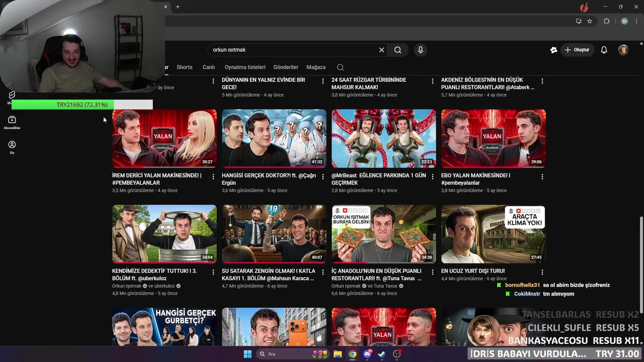The width and height of the screenshot is (644, 362).
Task: Open options for İREM DERİCİ YALAN MAKİNESİNDE video
Action: [213, 176]
